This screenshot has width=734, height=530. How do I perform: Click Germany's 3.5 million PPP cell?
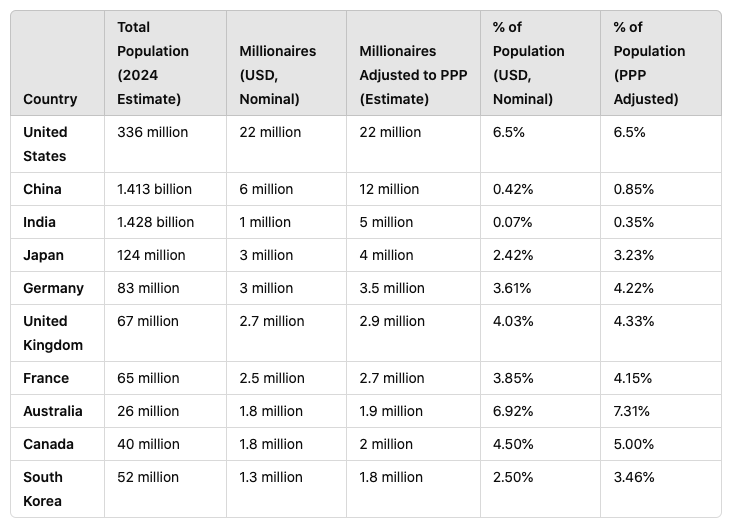pyautogui.click(x=392, y=288)
